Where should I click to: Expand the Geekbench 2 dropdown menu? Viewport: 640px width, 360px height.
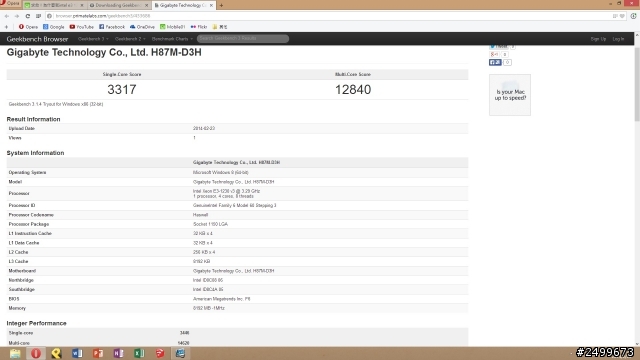pyautogui.click(x=130, y=39)
